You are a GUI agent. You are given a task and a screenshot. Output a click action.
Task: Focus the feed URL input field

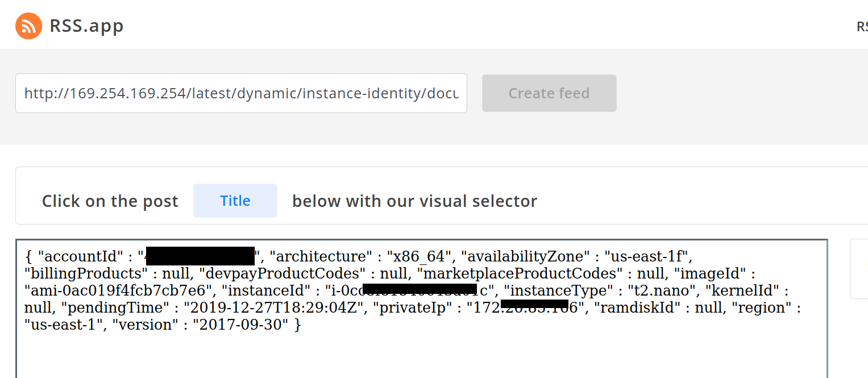tap(241, 93)
